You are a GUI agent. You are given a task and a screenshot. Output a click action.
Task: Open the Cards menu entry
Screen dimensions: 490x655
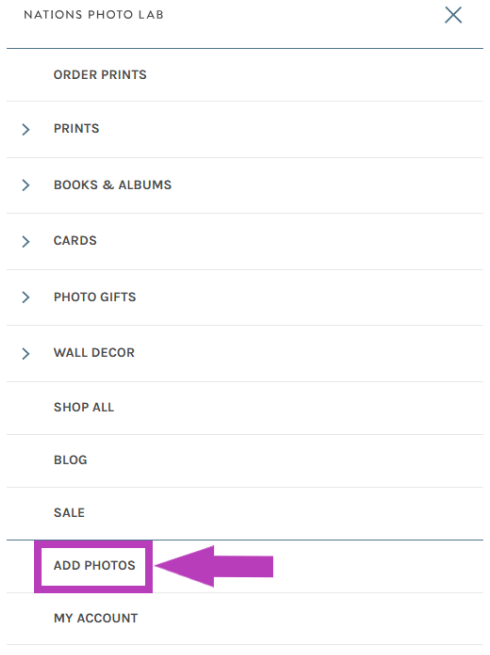(x=75, y=241)
